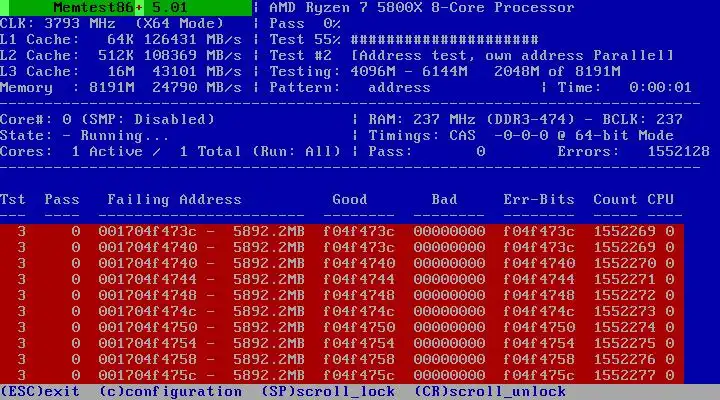Click the count value 1552276
Viewport: 720px width, 400px height.
pyautogui.click(x=624, y=359)
